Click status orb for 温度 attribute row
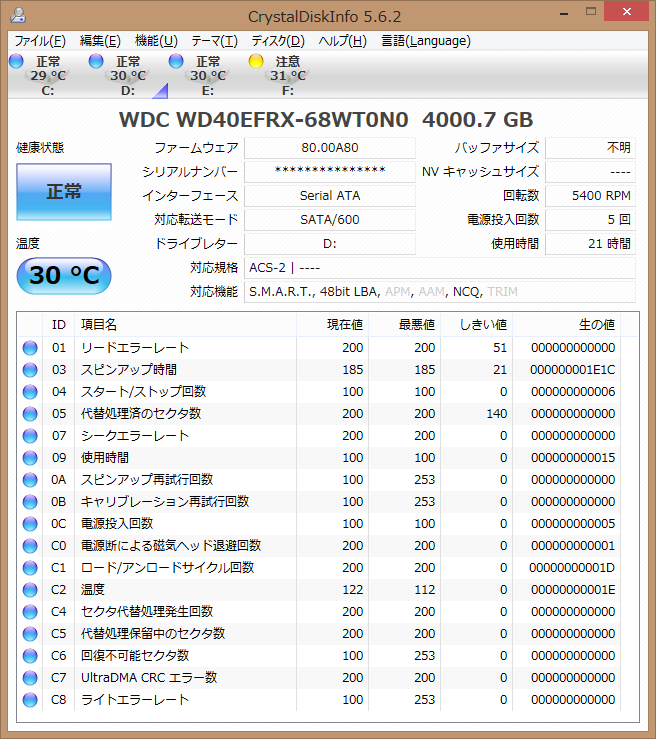656x739 pixels. (x=30, y=590)
